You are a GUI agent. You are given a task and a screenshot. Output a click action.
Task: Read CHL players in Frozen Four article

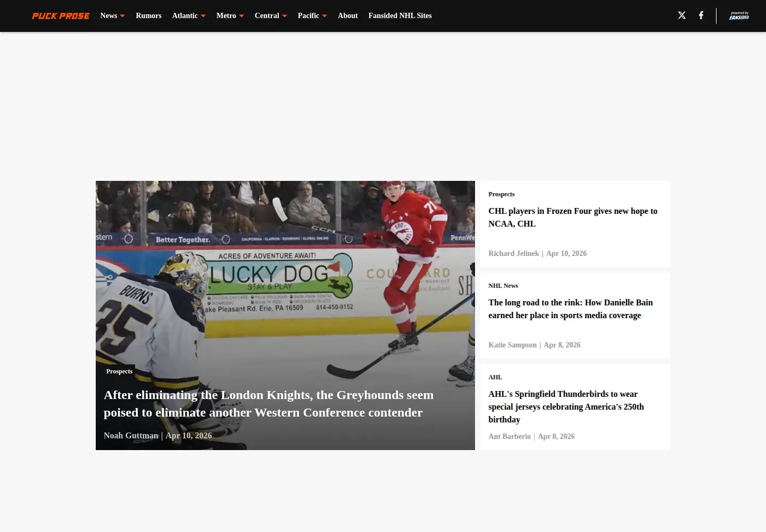coord(573,218)
